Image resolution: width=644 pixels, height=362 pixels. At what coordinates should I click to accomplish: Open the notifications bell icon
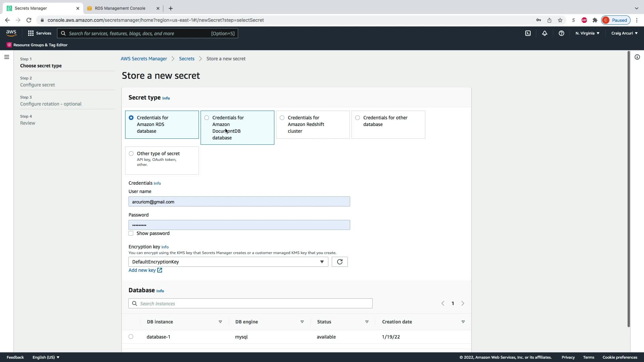tap(545, 33)
